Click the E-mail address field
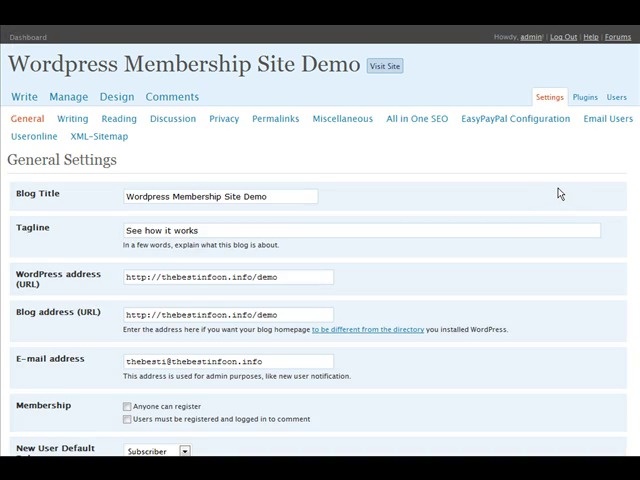Screen dimensions: 640x480 coord(228,361)
